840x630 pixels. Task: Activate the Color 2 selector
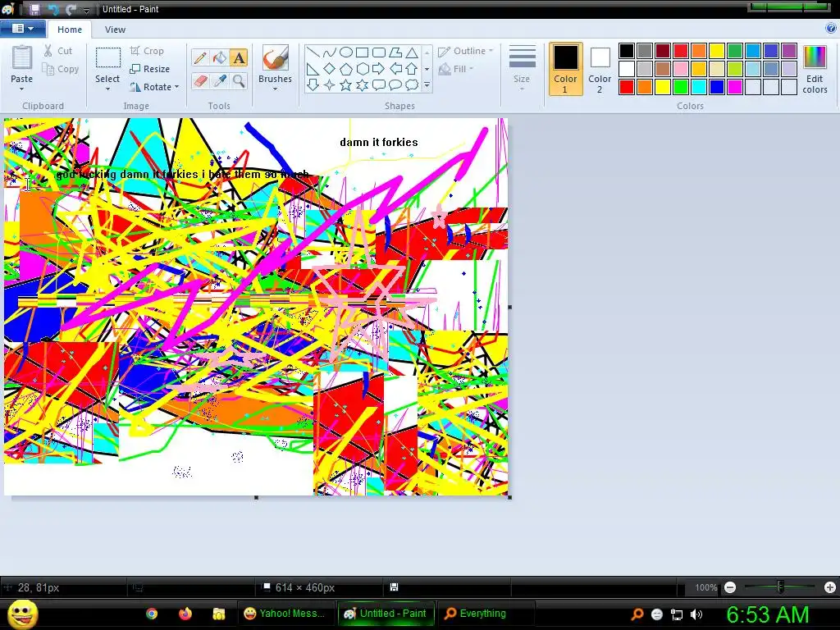coord(600,69)
